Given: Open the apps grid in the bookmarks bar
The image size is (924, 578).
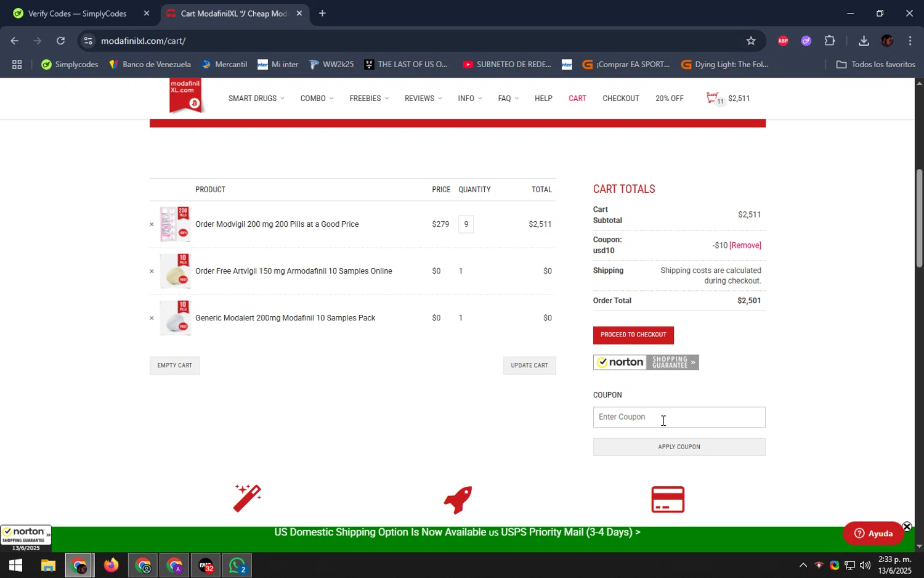Looking at the screenshot, I should pos(17,64).
